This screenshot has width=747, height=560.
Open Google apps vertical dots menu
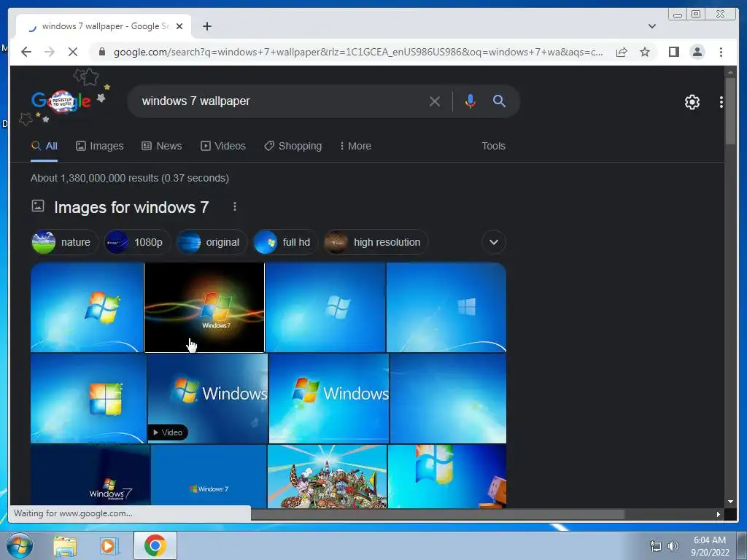click(x=721, y=102)
